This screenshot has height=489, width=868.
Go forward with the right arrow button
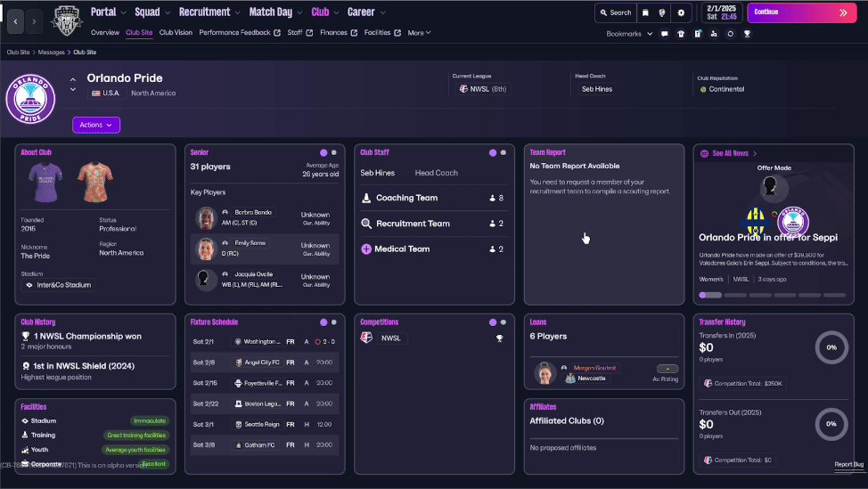click(x=34, y=21)
